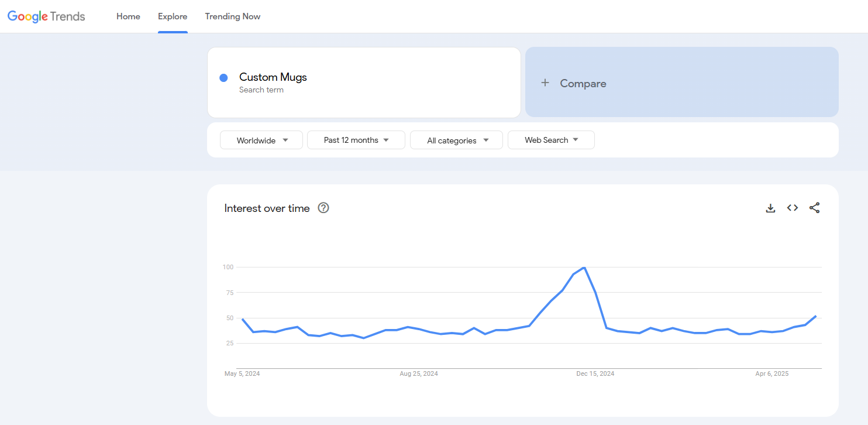
Task: Go to the Home tab
Action: coord(128,16)
